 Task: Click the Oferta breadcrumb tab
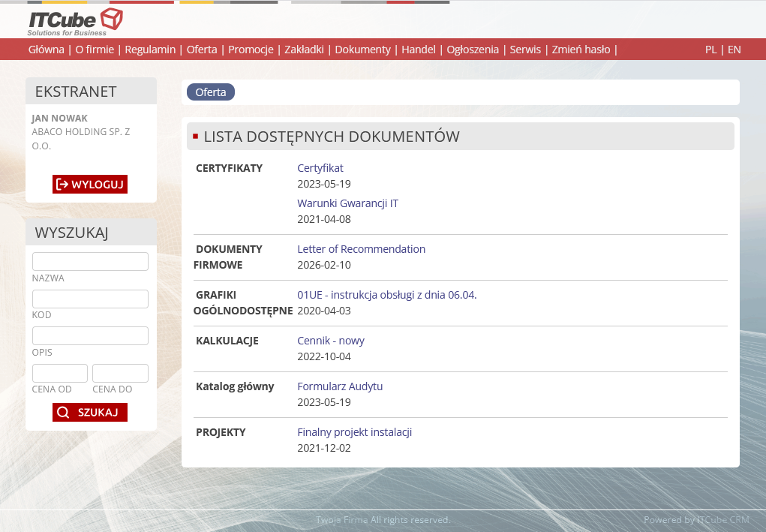(211, 92)
